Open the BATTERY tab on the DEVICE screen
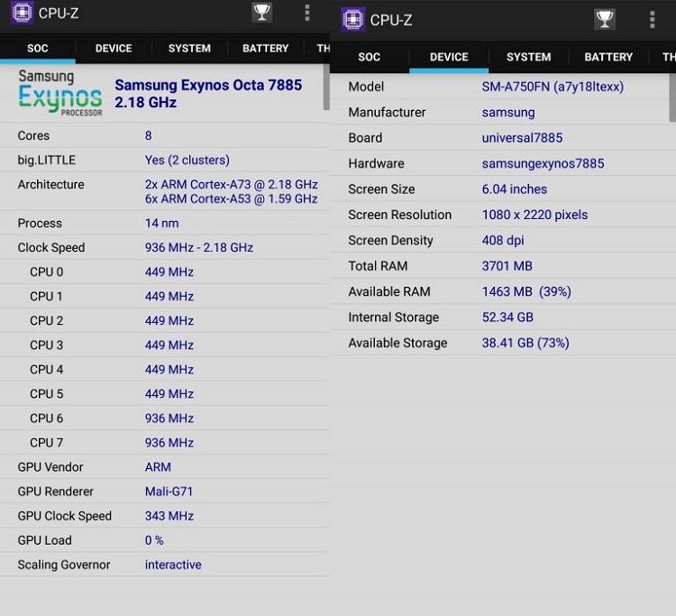 coord(608,57)
